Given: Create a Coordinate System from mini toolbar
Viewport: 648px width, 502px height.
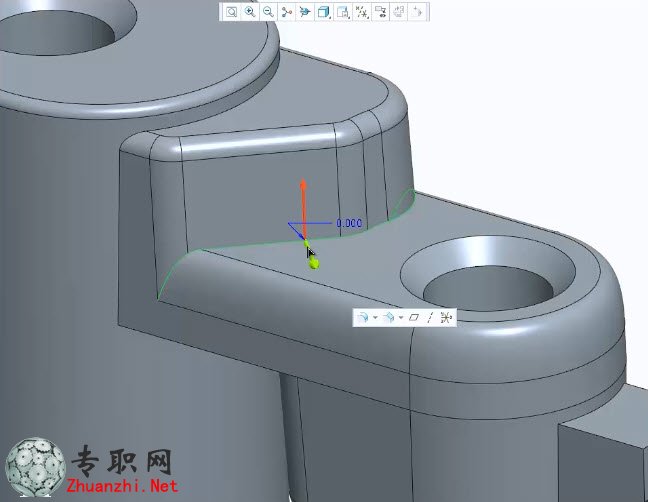Looking at the screenshot, I should click(x=446, y=317).
